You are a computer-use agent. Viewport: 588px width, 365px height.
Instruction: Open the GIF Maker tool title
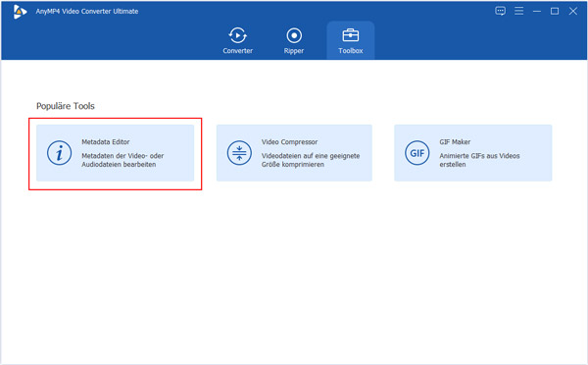[455, 142]
